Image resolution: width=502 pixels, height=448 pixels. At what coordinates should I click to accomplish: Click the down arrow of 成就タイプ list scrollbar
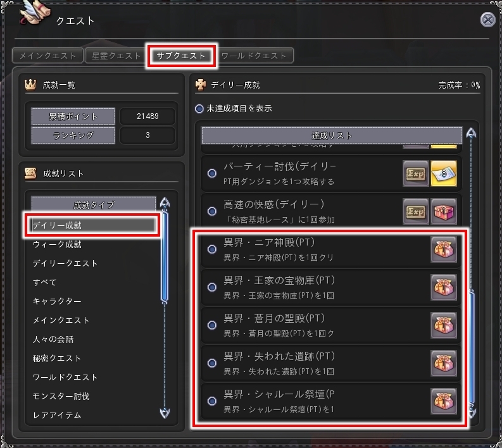(165, 413)
